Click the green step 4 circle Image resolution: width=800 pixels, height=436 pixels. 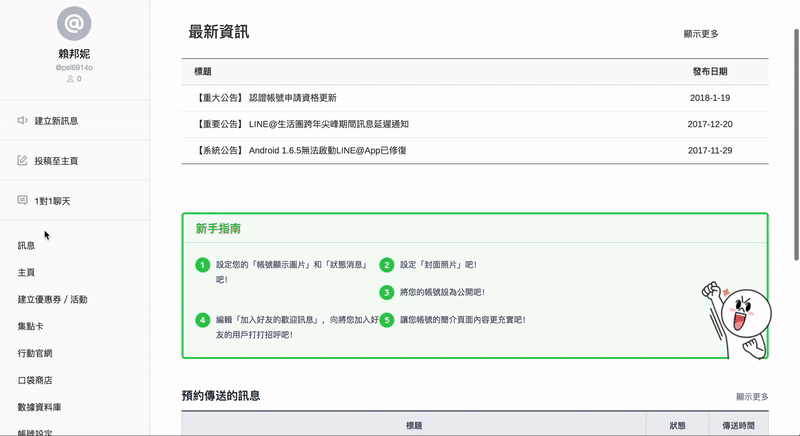pyautogui.click(x=203, y=320)
